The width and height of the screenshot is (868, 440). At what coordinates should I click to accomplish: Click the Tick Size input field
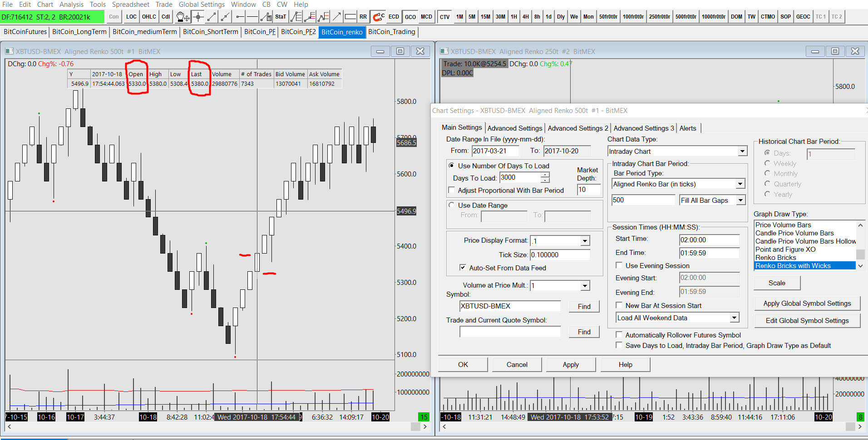tap(560, 255)
